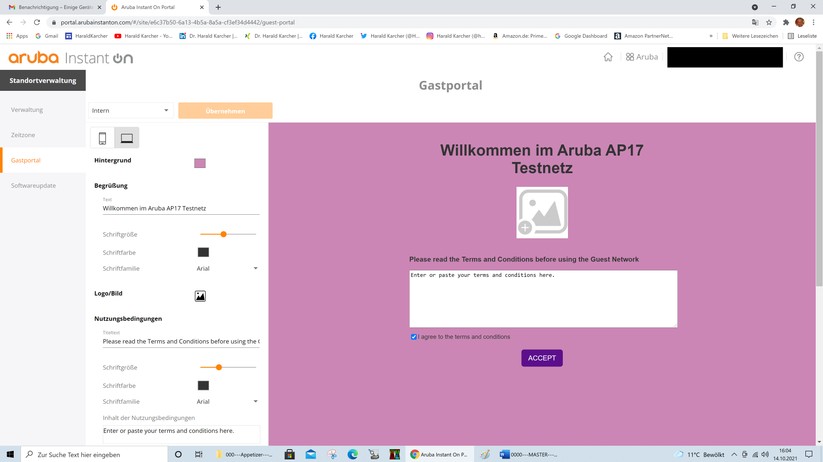Close the Aruba Instant On Portal tab
The image size is (823, 462).
click(x=202, y=7)
